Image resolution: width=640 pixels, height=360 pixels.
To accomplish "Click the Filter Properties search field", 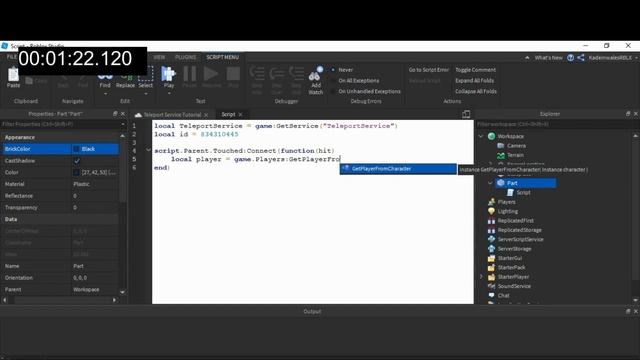I will tap(61, 124).
